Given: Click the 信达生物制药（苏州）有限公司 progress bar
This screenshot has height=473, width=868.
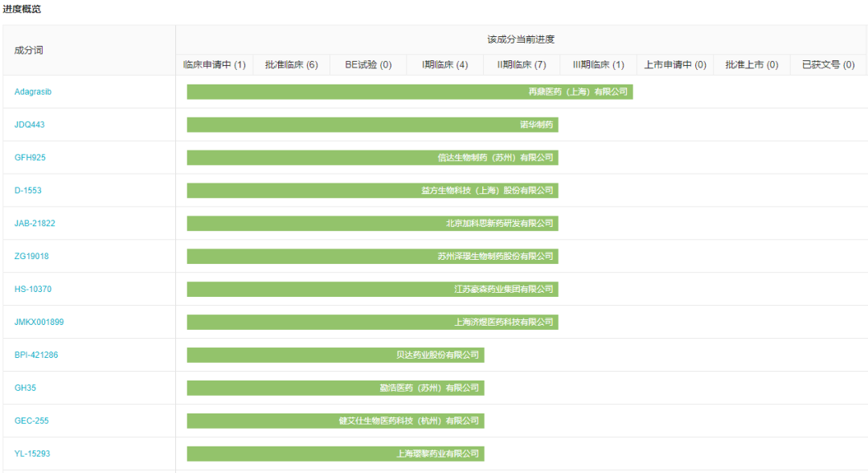Looking at the screenshot, I should 373,158.
